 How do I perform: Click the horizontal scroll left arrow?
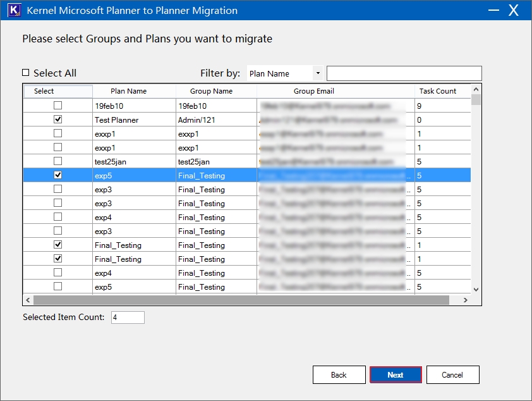[28, 300]
